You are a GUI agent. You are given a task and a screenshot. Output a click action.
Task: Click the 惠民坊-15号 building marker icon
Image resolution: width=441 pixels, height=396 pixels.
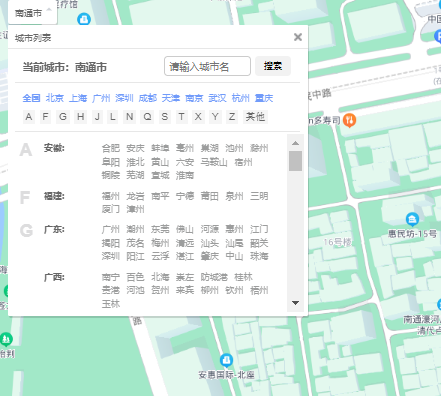[412, 219]
